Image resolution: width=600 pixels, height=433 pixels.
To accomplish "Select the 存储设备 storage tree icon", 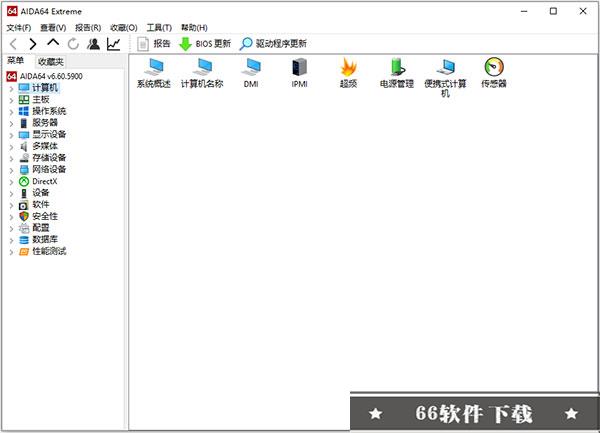I will (x=24, y=158).
